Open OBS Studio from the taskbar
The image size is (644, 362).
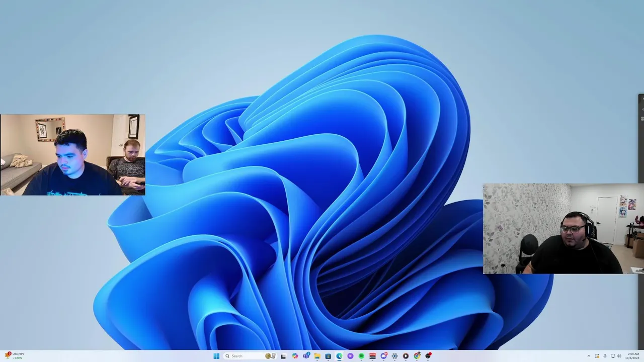[x=428, y=356]
